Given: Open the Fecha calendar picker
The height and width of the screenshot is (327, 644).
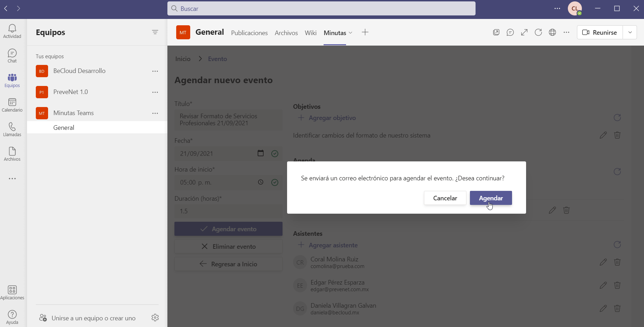Looking at the screenshot, I should coord(260,153).
